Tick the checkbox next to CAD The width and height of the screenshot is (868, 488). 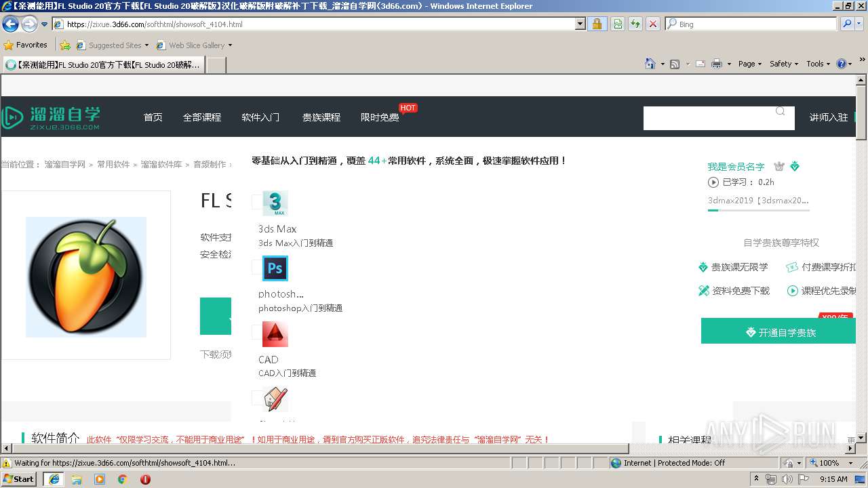256,332
